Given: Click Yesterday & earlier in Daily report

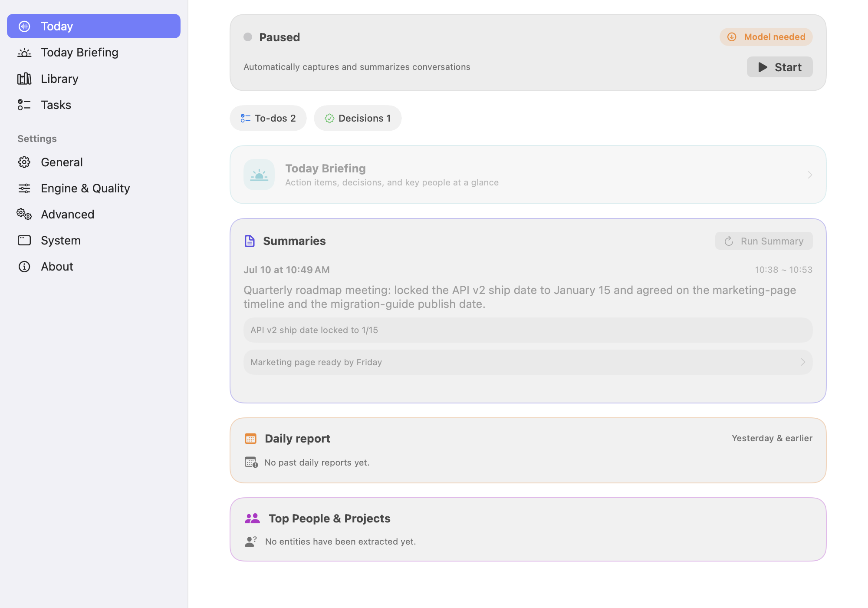Looking at the screenshot, I should (772, 438).
